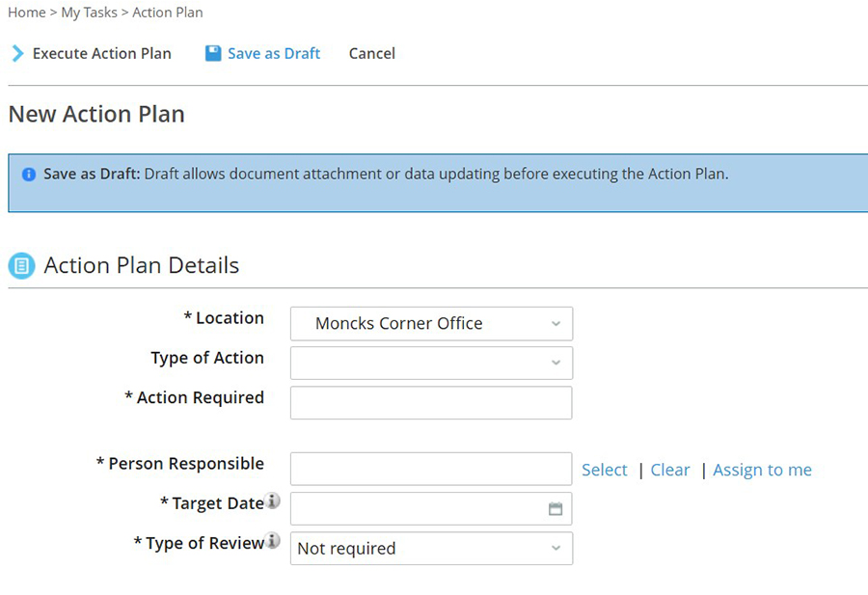Click the Save as Draft text link
This screenshot has height=595, width=868.
click(x=274, y=53)
